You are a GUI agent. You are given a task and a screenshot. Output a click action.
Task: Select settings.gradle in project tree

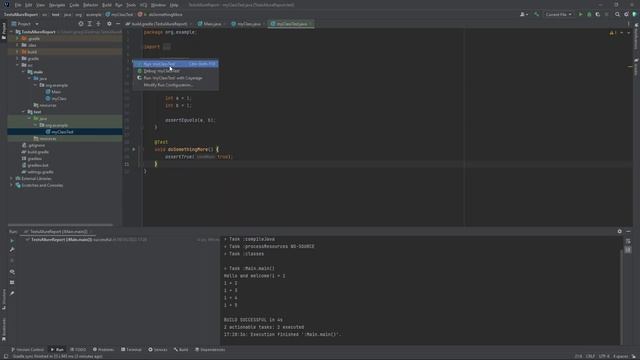tap(40, 172)
